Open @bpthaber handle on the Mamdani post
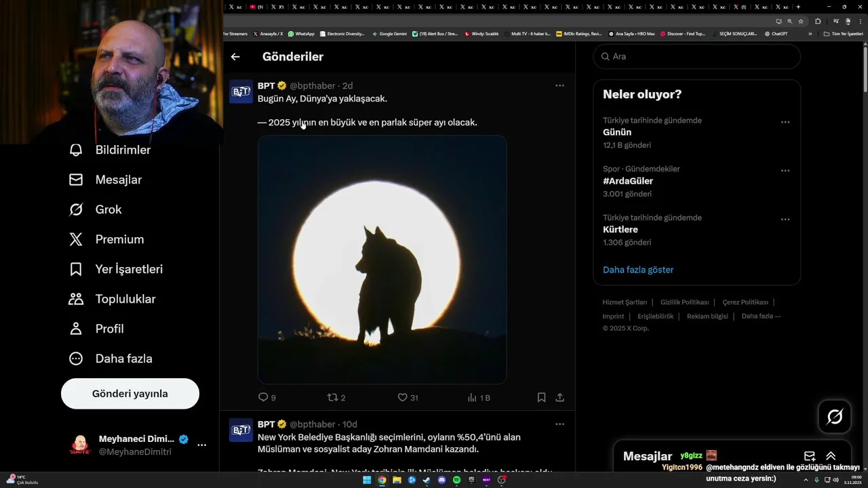 click(x=313, y=424)
